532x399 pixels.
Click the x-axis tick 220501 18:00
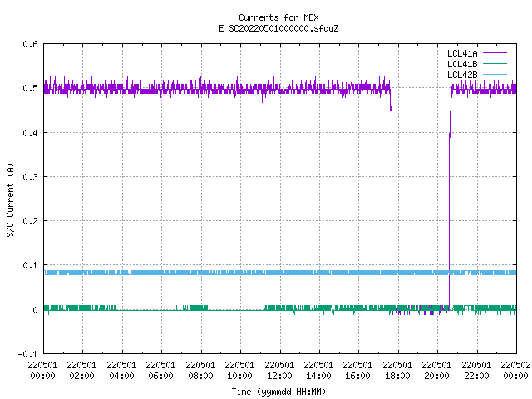point(397,371)
